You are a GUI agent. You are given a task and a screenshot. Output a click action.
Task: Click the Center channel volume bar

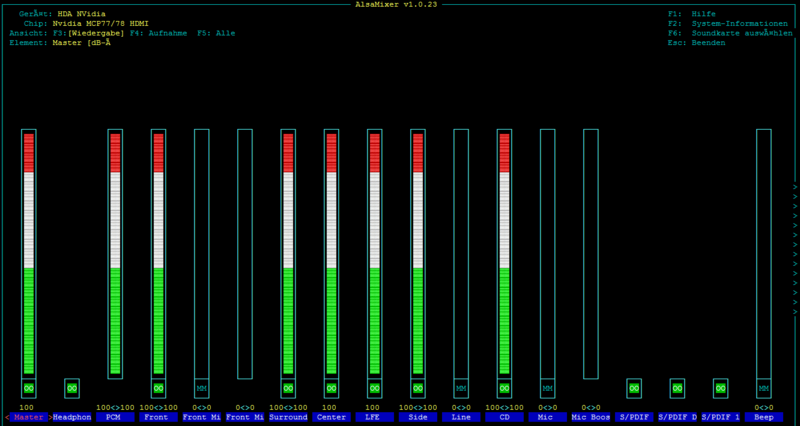[x=331, y=250]
